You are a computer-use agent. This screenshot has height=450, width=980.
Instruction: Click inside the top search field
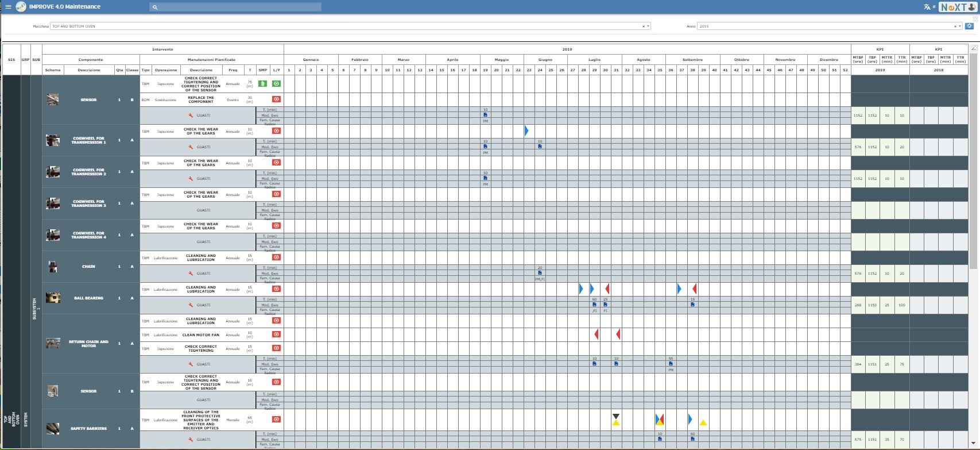tap(235, 7)
